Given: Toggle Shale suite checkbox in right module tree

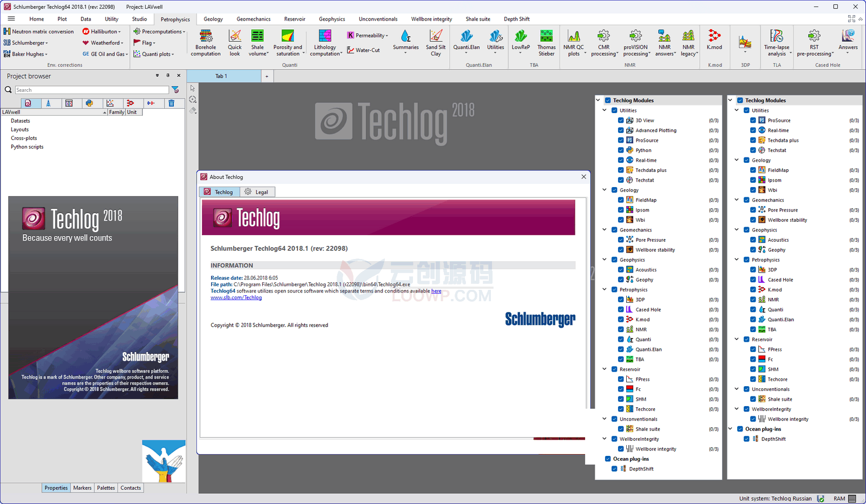Looking at the screenshot, I should point(753,399).
